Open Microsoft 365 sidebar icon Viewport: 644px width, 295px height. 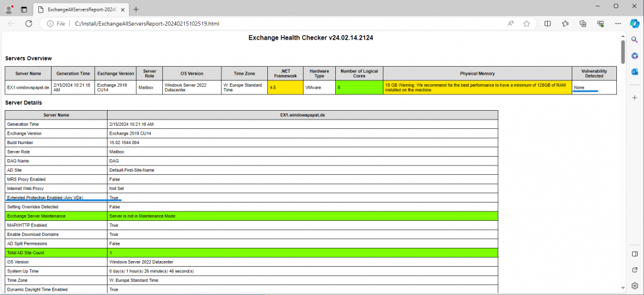click(635, 56)
